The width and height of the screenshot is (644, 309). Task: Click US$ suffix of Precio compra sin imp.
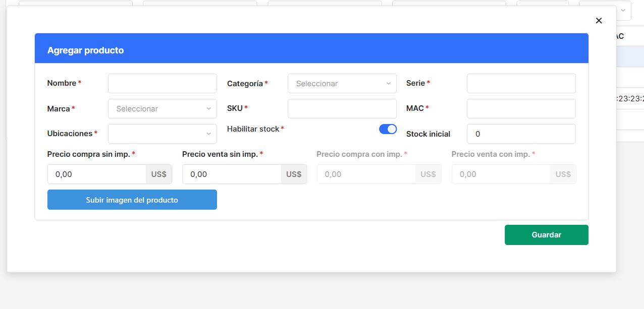tap(159, 174)
